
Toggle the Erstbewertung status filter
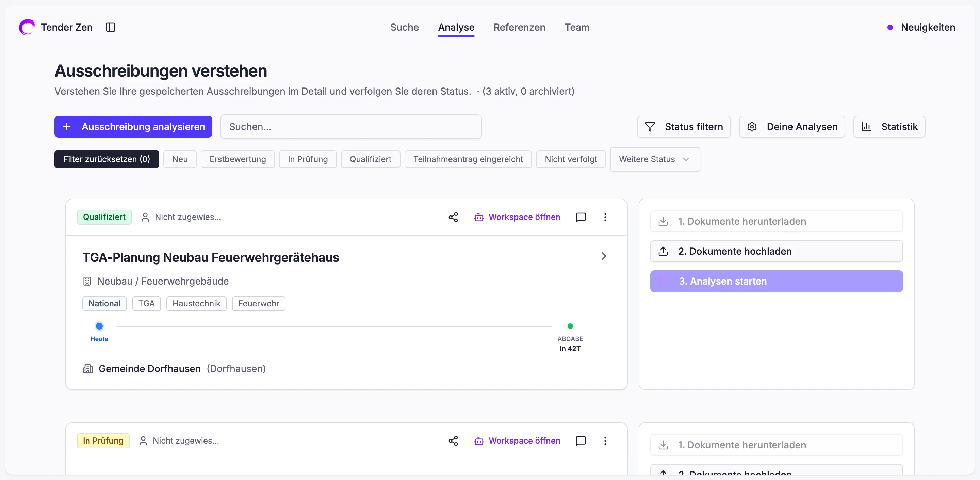point(238,159)
